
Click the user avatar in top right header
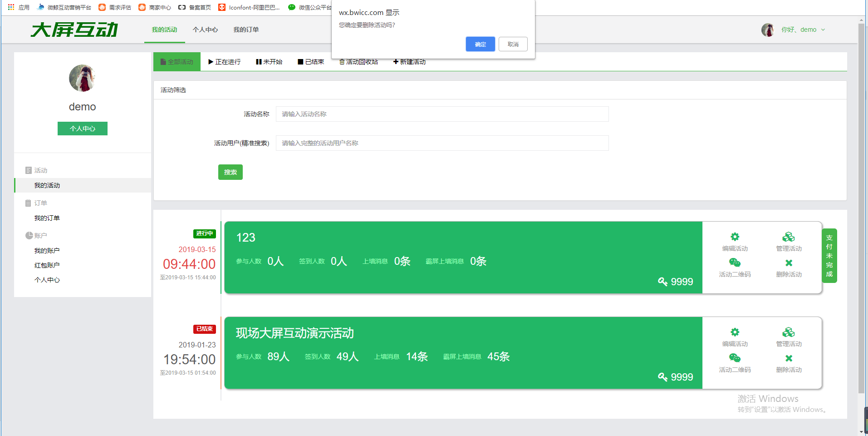tap(768, 30)
